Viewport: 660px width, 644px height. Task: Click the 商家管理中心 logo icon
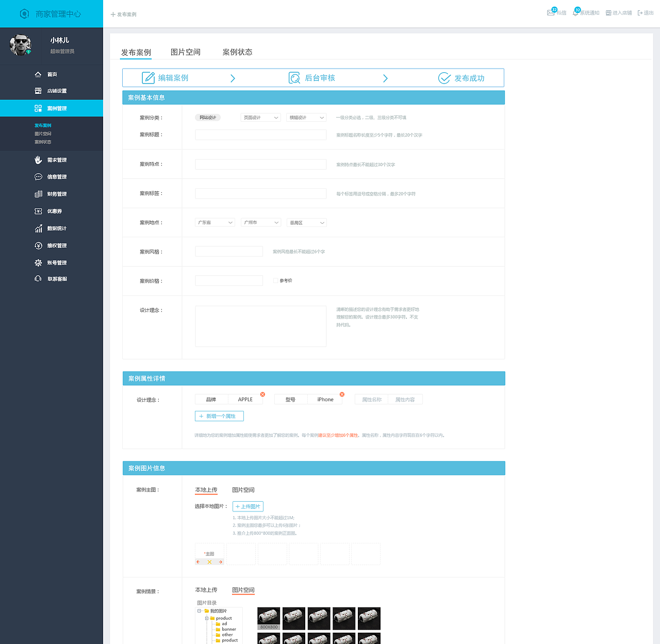[x=24, y=14]
